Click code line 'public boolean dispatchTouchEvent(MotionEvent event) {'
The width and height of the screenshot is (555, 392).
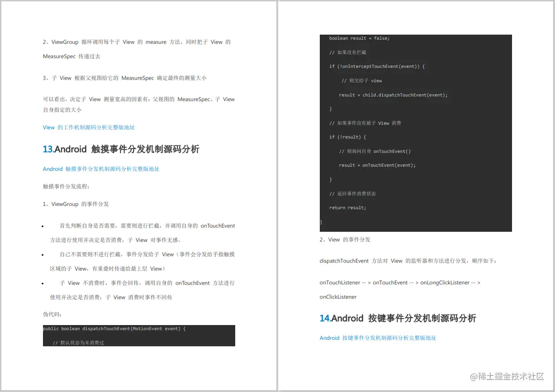114,329
